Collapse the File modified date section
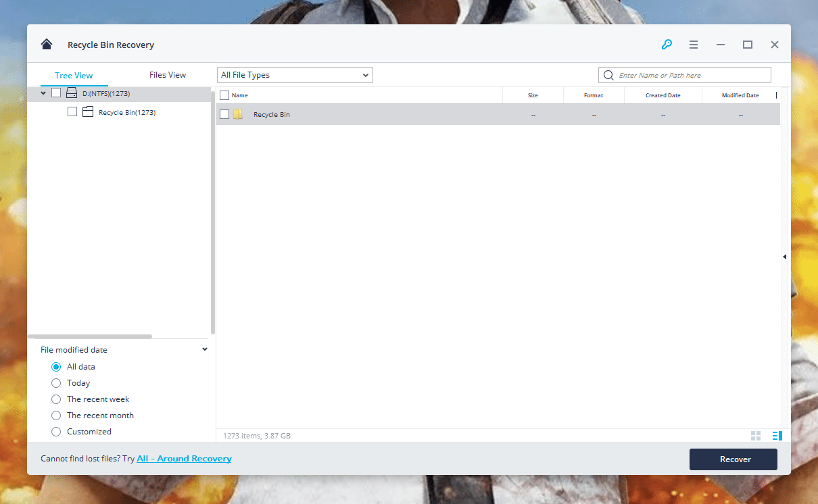 pyautogui.click(x=205, y=349)
